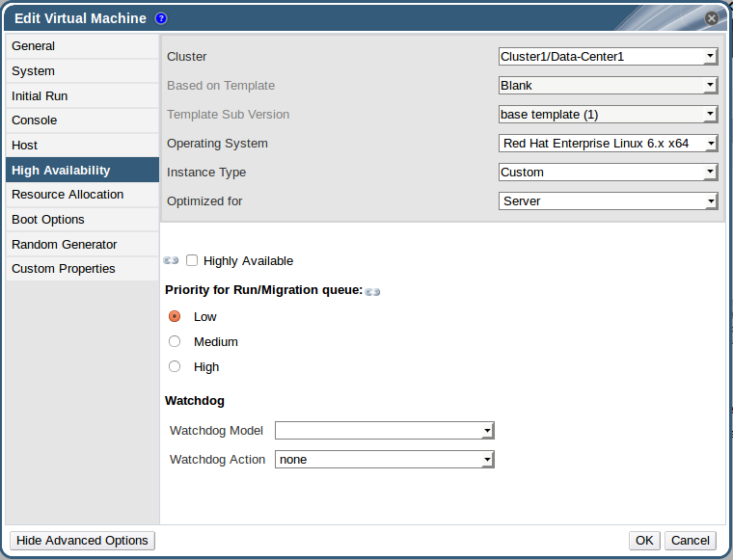
Task: Click the link icon beside Highly Available
Action: 172,260
